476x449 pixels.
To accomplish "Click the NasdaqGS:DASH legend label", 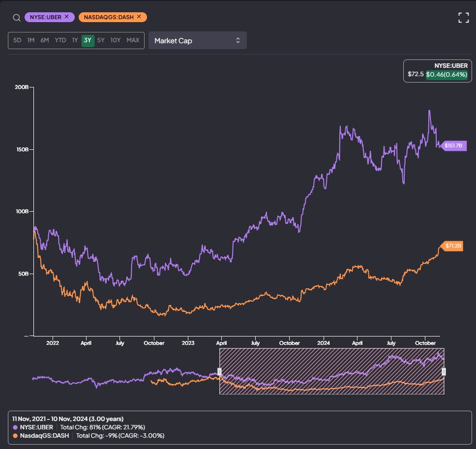I will pos(44,436).
